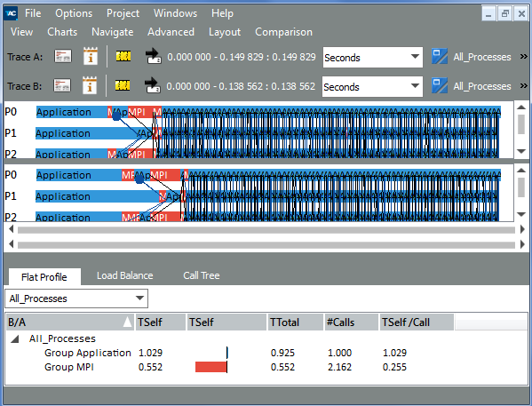Click the P1 Application bar in Trace B

98,196
